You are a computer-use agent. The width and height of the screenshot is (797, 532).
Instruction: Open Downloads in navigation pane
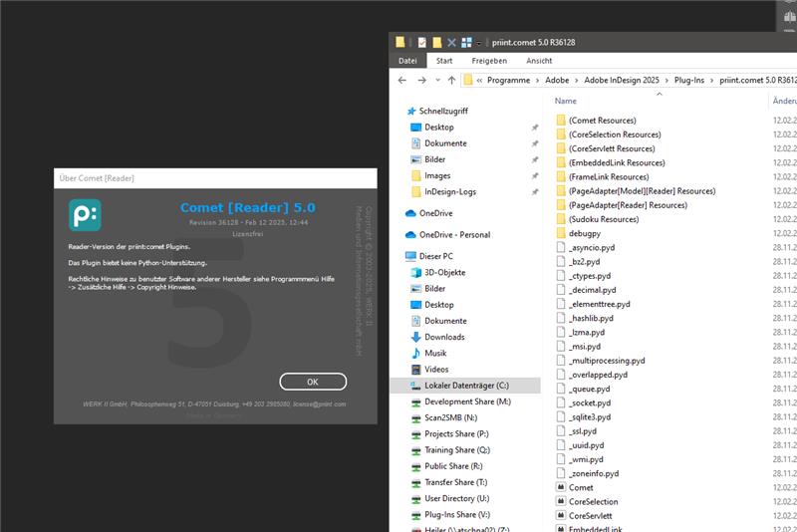pyautogui.click(x=444, y=337)
